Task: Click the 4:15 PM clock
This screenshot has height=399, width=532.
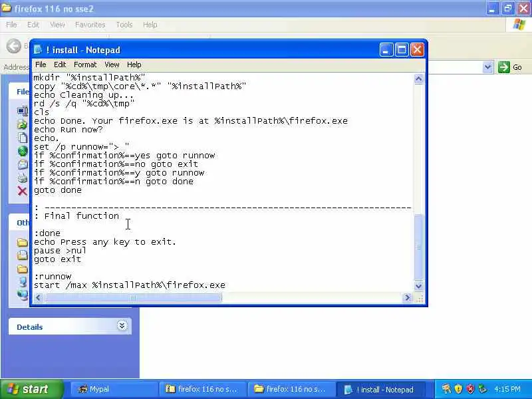Action: coord(507,389)
